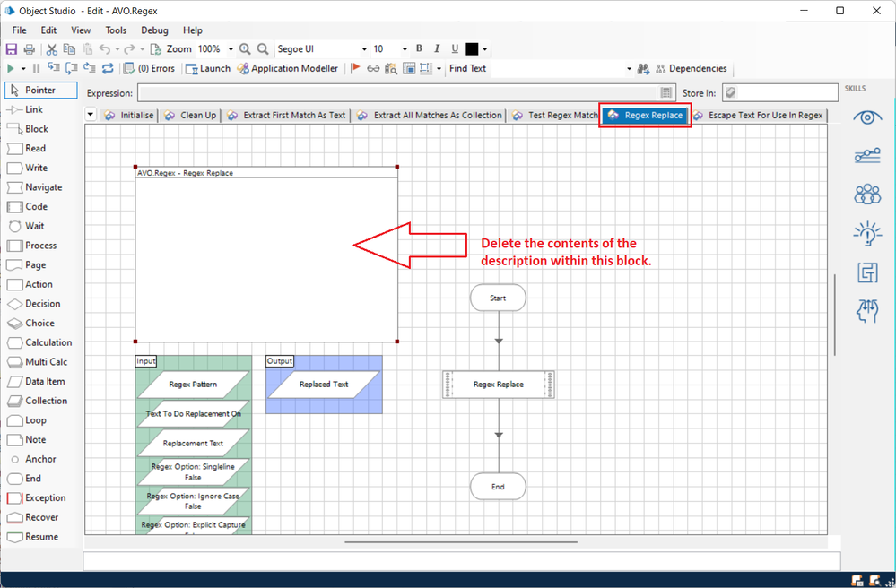Click the Save icon in toolbar

click(x=12, y=49)
